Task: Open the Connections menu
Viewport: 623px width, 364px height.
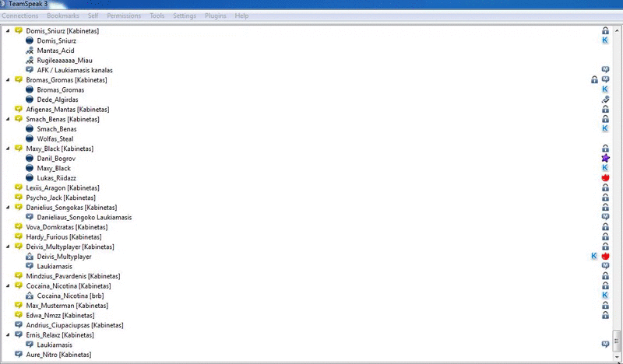Action: [x=20, y=16]
